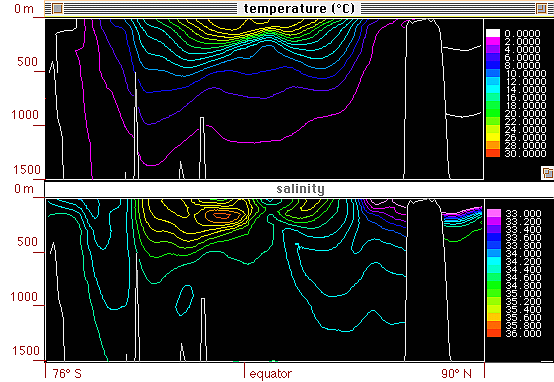Click the 1500 depth label beside salinity plot
Image resolution: width=554 pixels, height=382 pixels.
[x=26, y=351]
